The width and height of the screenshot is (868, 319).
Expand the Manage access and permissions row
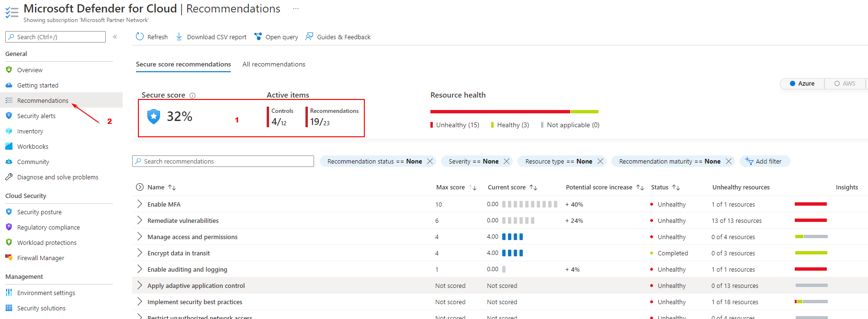(139, 236)
